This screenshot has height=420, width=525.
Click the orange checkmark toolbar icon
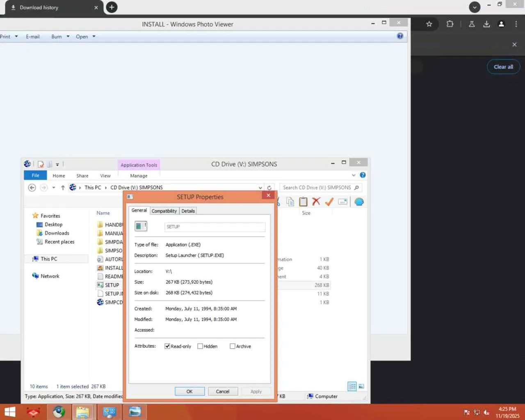click(x=329, y=201)
